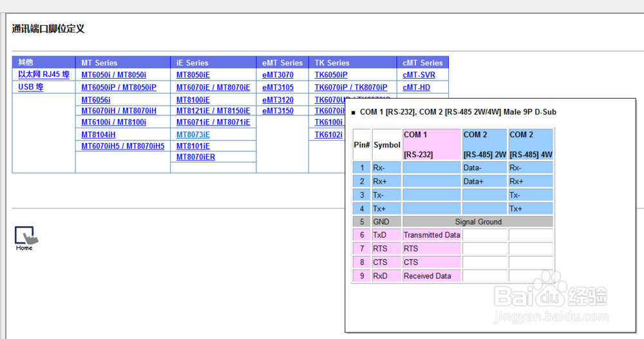
Task: Click the Received Data cell
Action: (x=431, y=276)
